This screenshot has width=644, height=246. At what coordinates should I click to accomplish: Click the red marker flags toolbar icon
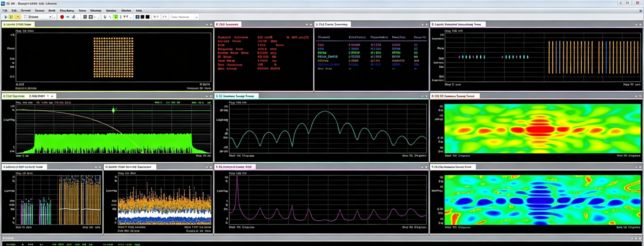click(126, 17)
